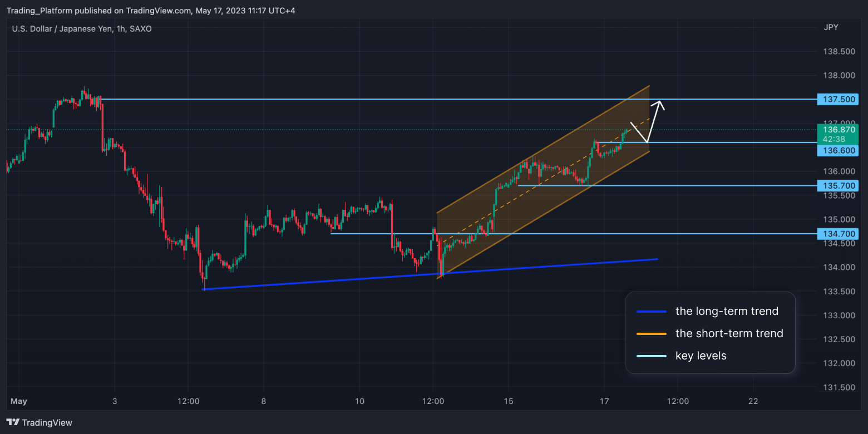
Task: Click the '8' date label on time axis
Action: pyautogui.click(x=264, y=401)
